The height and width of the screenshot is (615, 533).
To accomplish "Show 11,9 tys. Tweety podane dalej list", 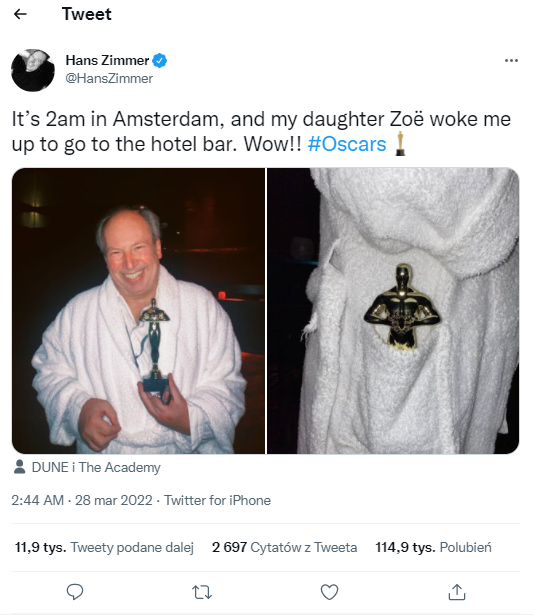I will tap(104, 547).
